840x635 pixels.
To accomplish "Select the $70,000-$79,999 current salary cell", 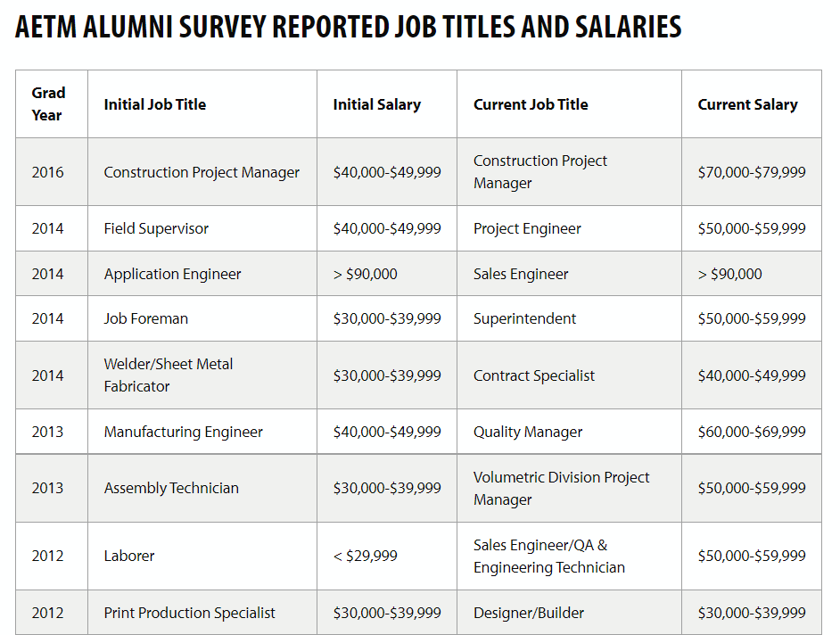I will (x=752, y=172).
